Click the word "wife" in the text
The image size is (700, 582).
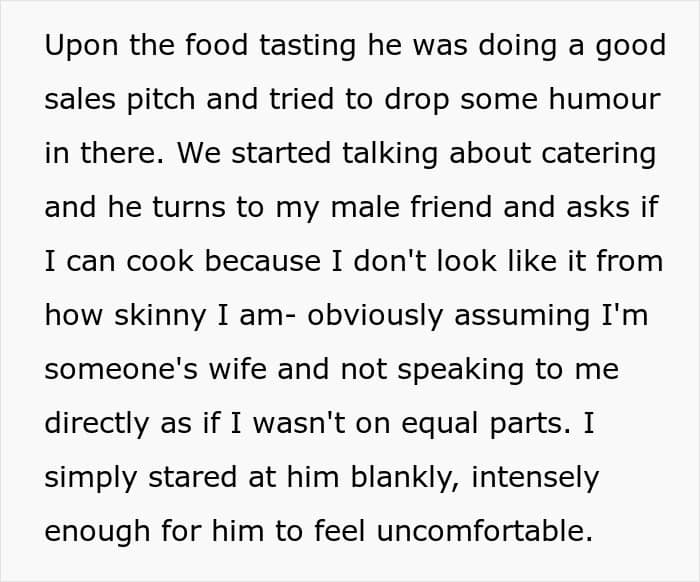click(238, 370)
